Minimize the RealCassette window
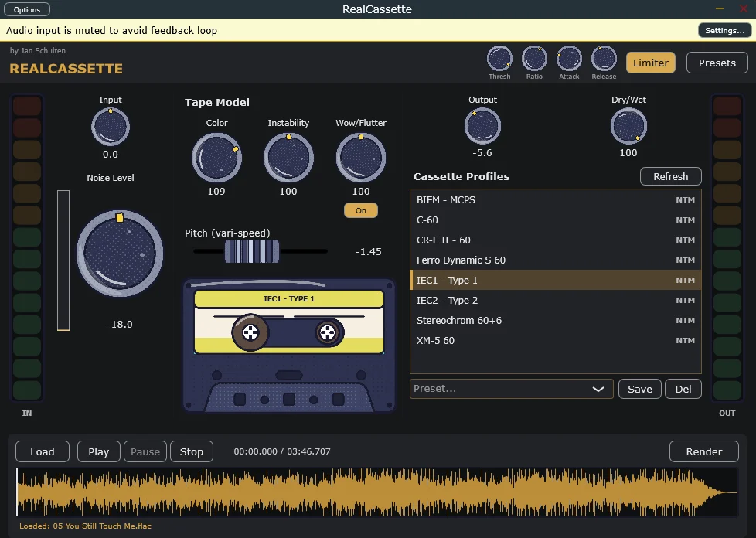The width and height of the screenshot is (756, 538). 720,9
